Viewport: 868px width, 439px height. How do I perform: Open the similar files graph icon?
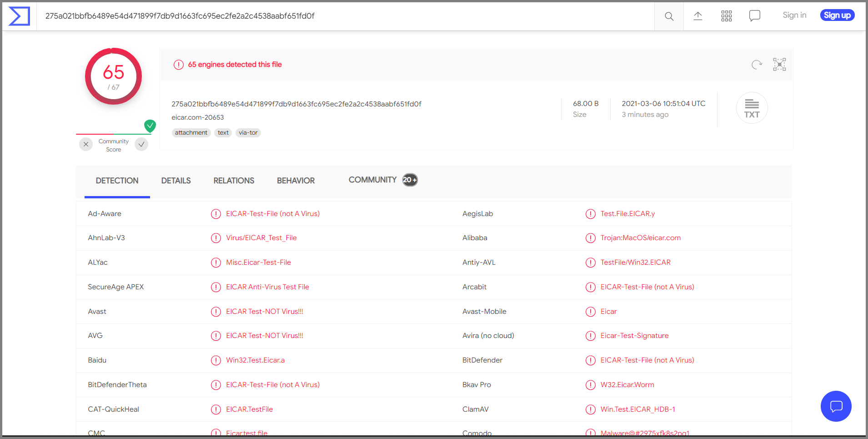[779, 65]
